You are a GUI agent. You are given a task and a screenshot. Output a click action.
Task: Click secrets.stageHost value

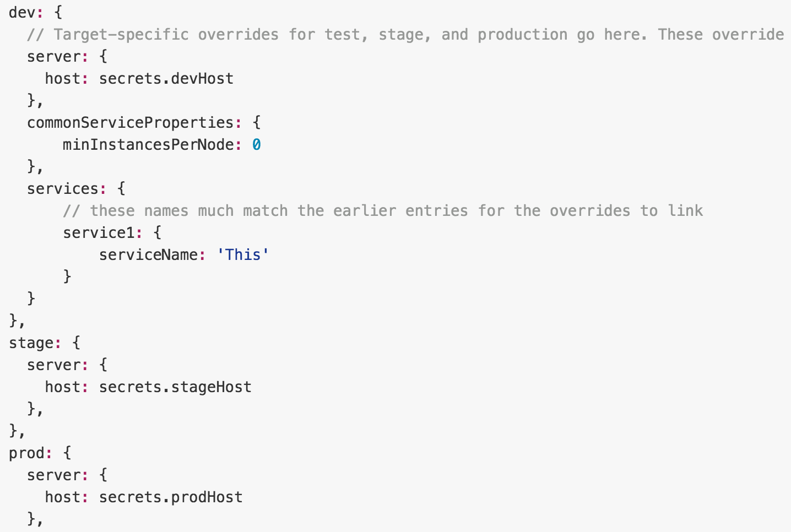tap(175, 387)
